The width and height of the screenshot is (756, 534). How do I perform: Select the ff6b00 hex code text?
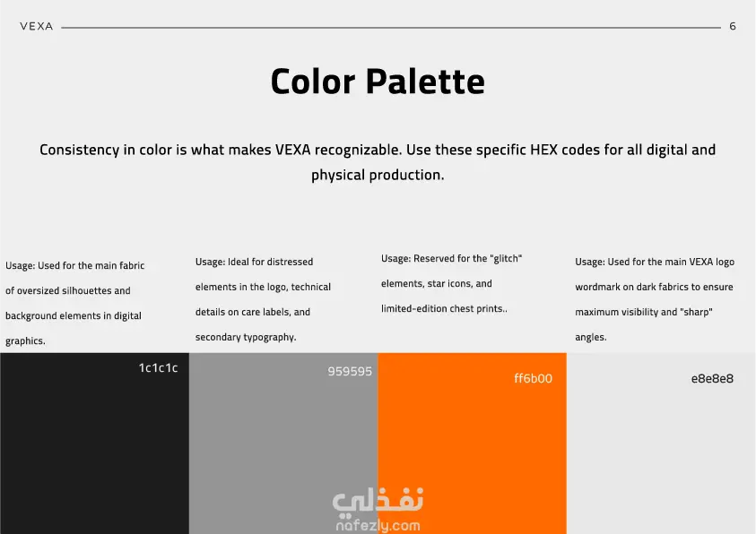pyautogui.click(x=533, y=378)
